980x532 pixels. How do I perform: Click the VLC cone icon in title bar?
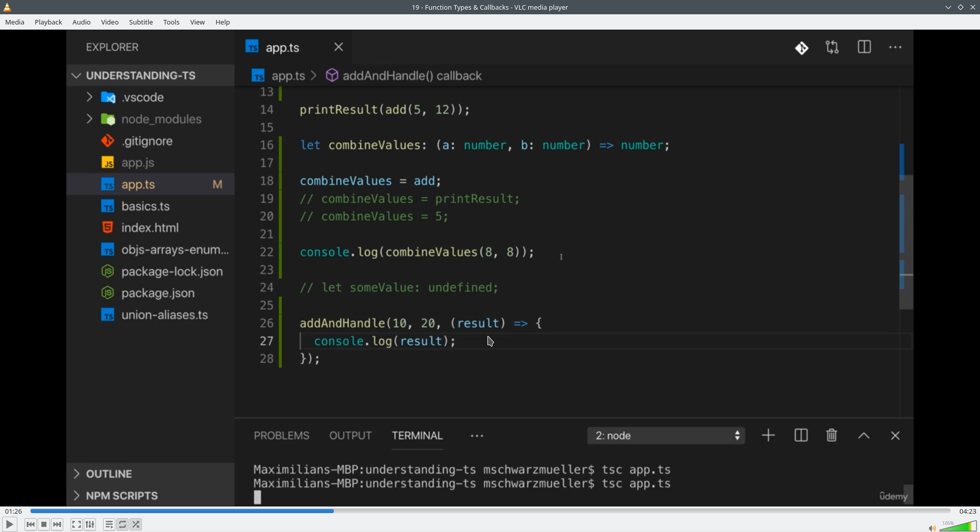(7, 7)
